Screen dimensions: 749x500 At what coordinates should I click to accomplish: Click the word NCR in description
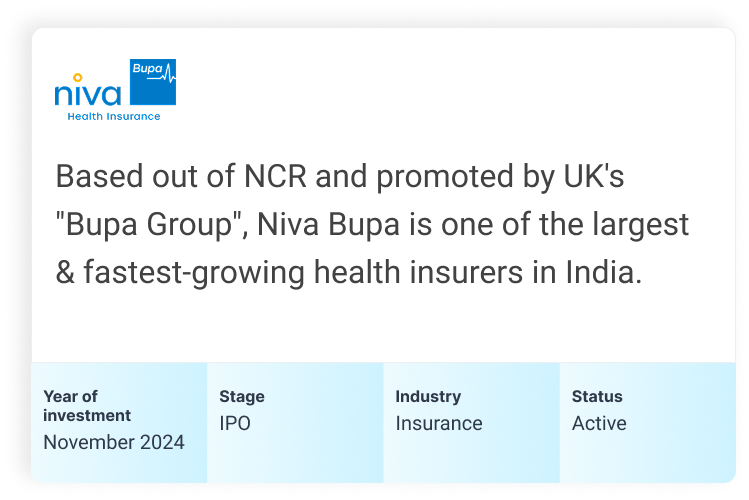[x=275, y=176]
